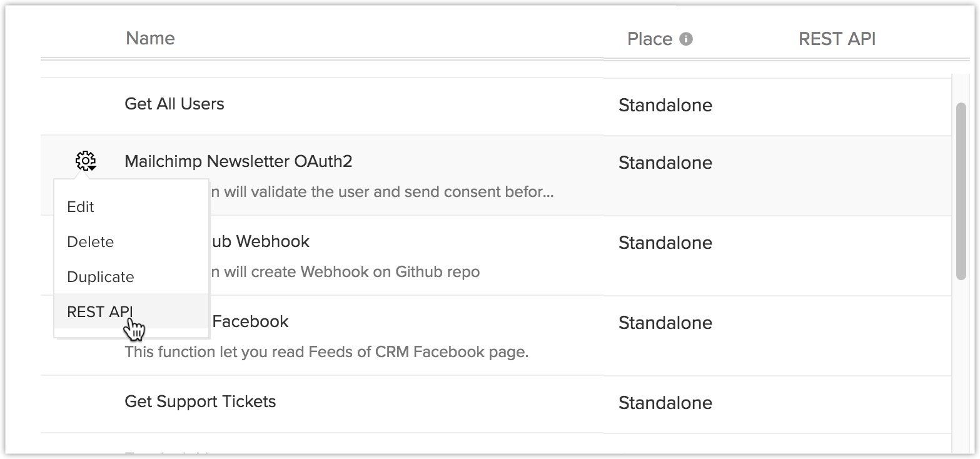Viewport: 980px width, 459px height.
Task: Click the REST API column header
Action: [x=837, y=39]
